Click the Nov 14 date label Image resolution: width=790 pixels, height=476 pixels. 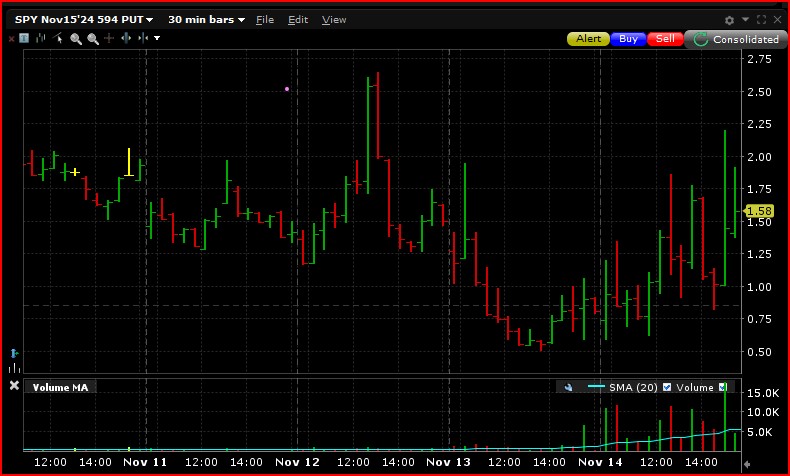coord(600,462)
